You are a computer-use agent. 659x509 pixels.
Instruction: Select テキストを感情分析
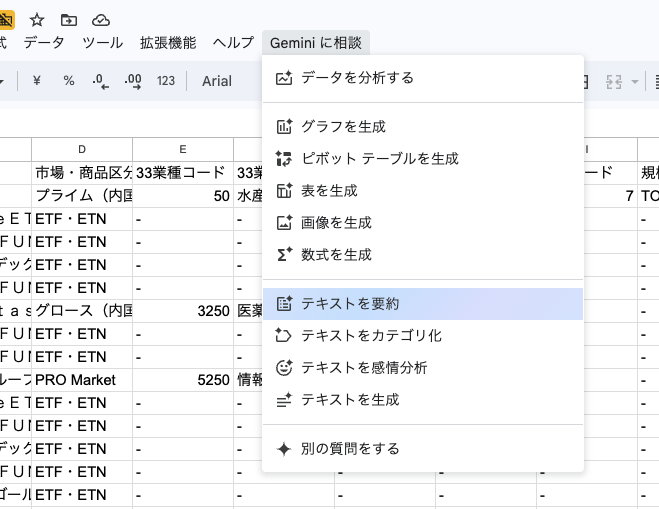pyautogui.click(x=423, y=368)
